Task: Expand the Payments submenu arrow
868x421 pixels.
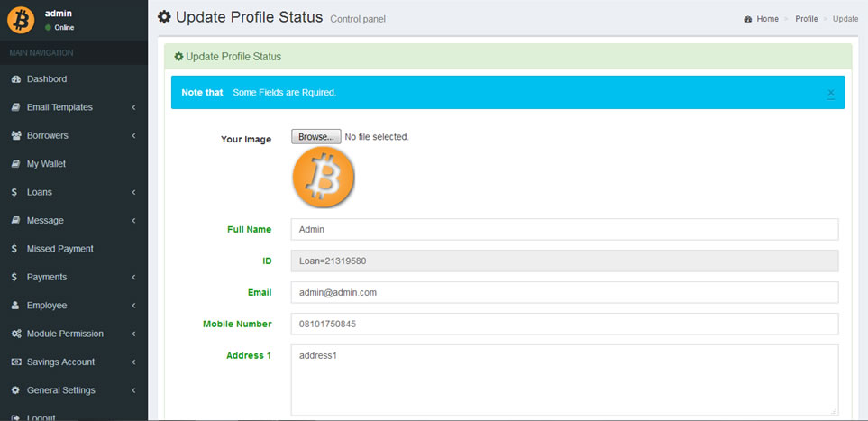Action: pos(133,278)
